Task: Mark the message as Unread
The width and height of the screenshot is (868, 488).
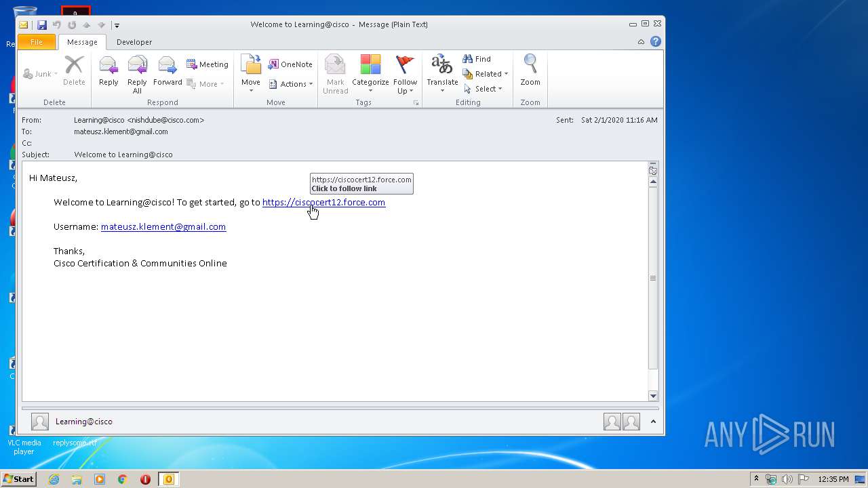Action: [336, 75]
